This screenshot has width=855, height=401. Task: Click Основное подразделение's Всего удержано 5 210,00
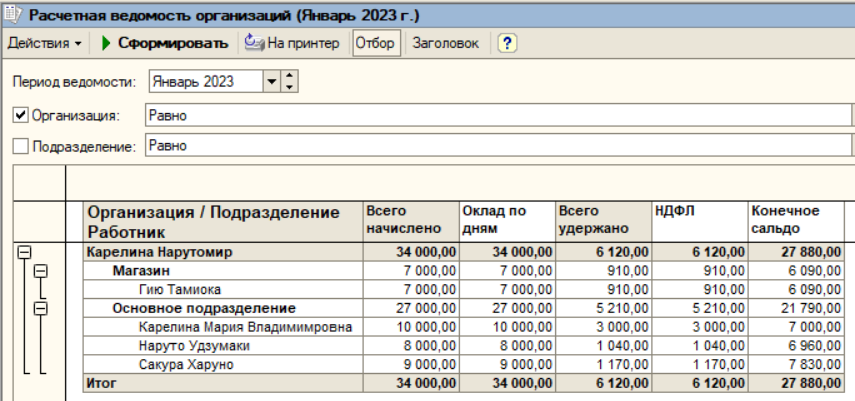point(603,308)
